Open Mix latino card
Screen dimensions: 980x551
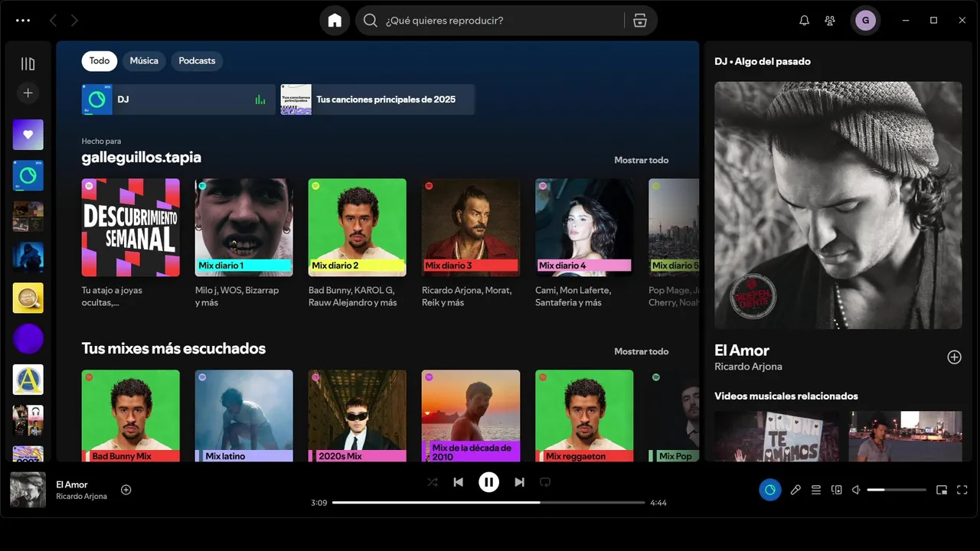tap(244, 416)
